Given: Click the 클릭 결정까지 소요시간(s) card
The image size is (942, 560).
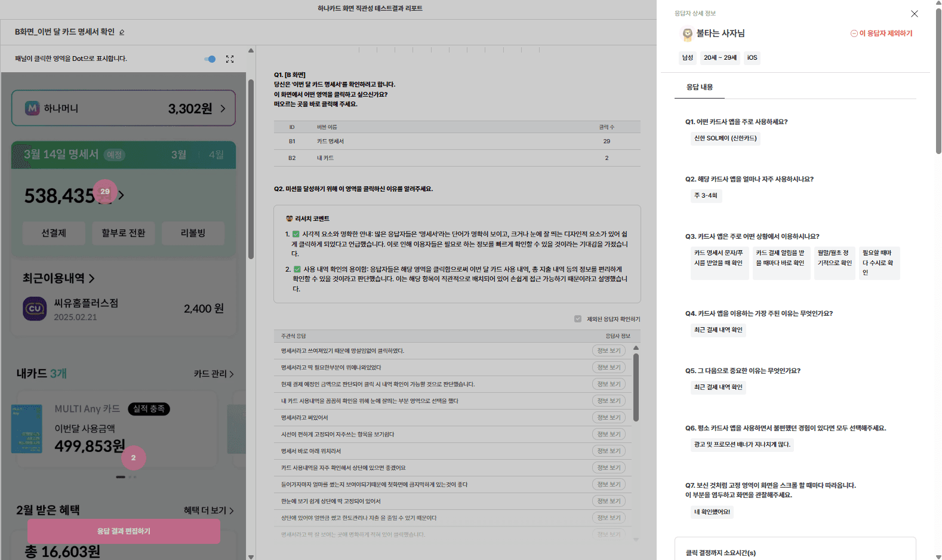Looking at the screenshot, I should point(795,549).
